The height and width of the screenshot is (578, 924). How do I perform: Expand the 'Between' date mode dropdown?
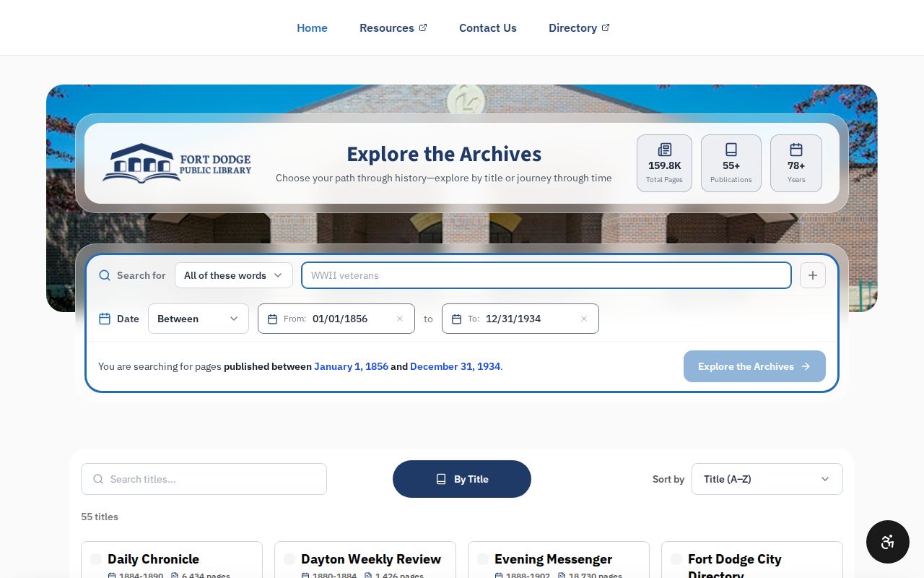pos(199,319)
